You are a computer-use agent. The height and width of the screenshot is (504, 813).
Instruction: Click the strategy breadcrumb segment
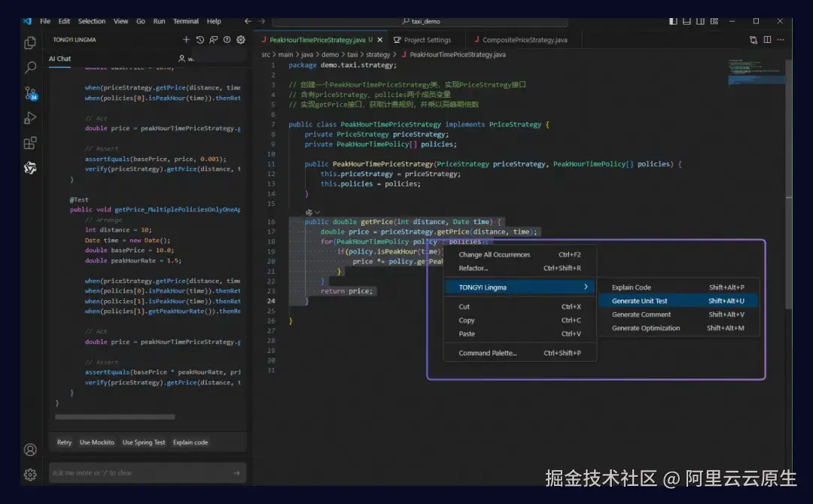click(x=378, y=54)
